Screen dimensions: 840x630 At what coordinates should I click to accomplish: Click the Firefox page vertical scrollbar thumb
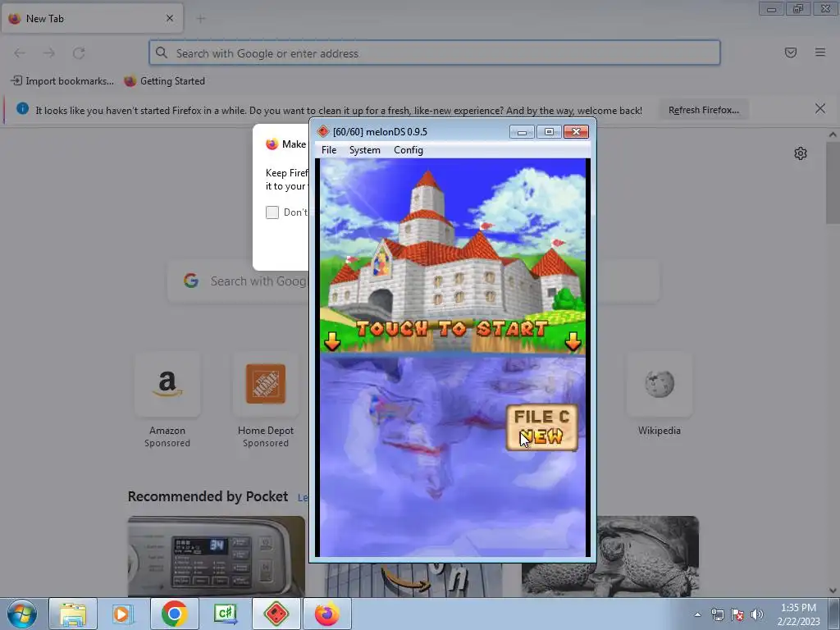(x=833, y=183)
